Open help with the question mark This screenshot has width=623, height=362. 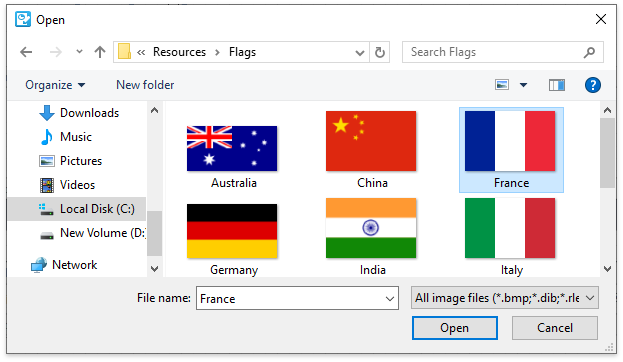coord(592,85)
